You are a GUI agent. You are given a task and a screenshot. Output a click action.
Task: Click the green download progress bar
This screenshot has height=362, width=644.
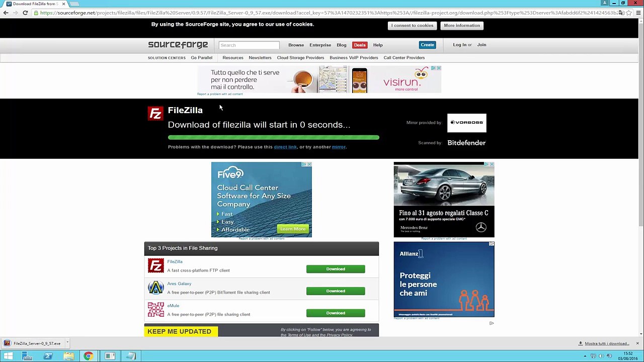click(274, 137)
